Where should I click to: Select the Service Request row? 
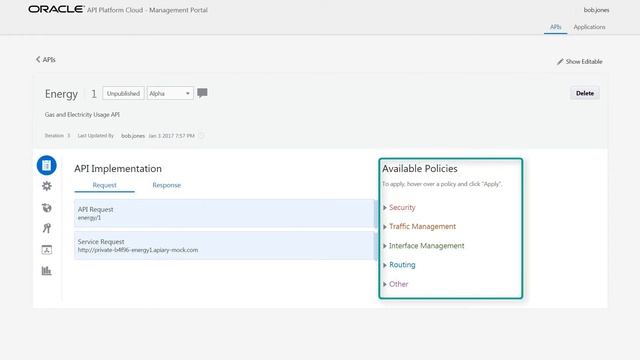pyautogui.click(x=224, y=246)
